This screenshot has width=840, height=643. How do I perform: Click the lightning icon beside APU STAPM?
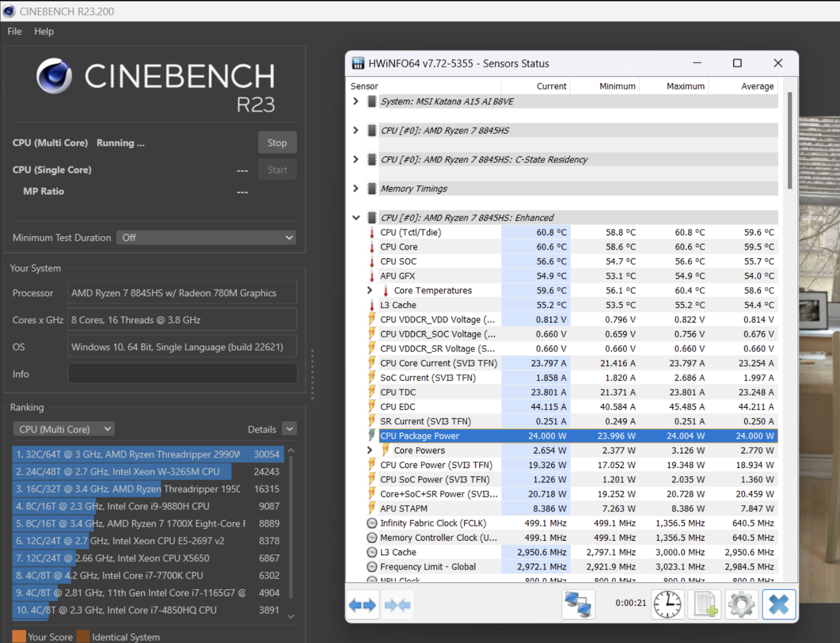click(x=372, y=509)
